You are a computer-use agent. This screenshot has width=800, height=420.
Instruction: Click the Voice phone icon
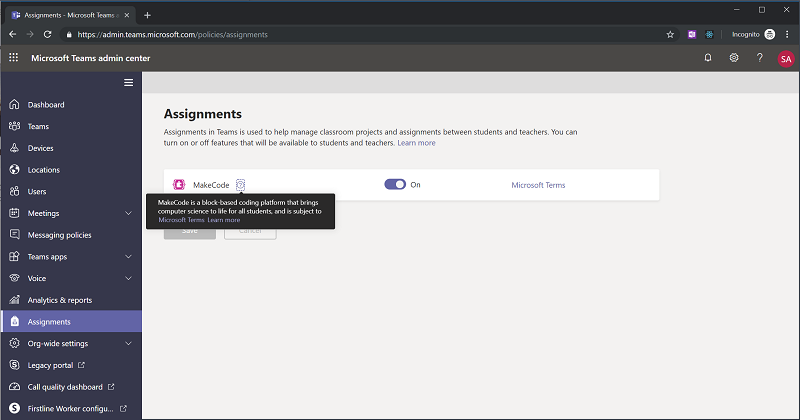pos(14,278)
